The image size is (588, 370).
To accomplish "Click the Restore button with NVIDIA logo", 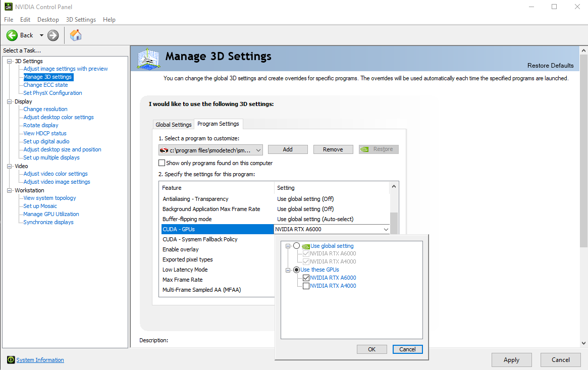I will 379,149.
